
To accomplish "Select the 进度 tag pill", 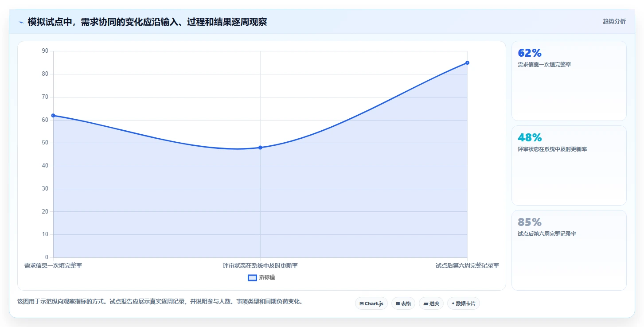I will [431, 304].
